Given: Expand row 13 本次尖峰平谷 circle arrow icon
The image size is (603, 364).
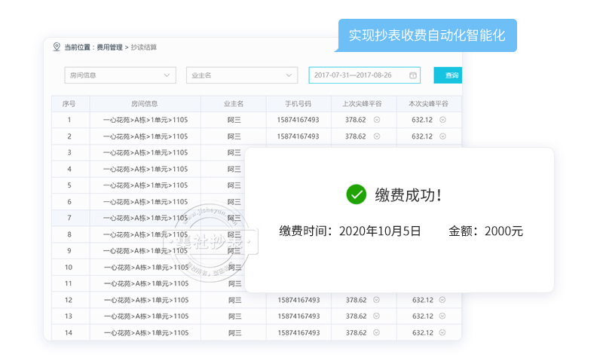Looking at the screenshot, I should 442,317.
